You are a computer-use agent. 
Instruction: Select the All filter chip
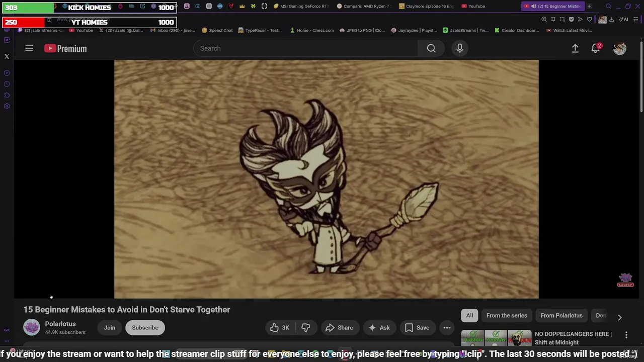click(x=469, y=315)
